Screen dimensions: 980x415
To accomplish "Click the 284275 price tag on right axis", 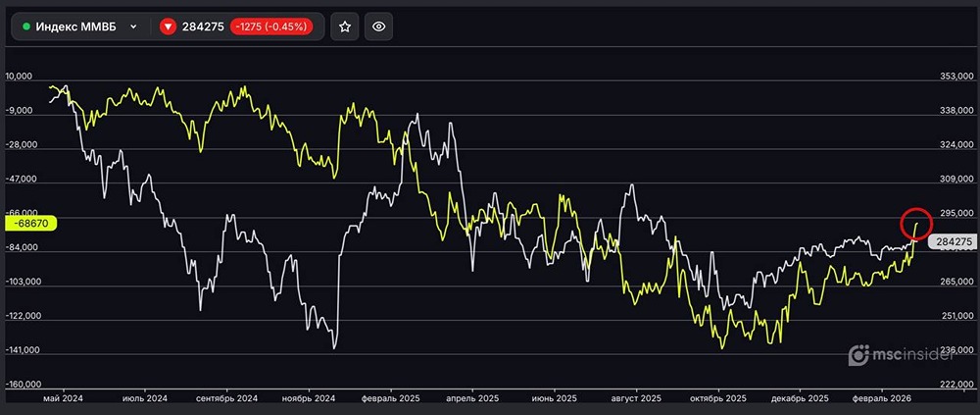I will [952, 241].
